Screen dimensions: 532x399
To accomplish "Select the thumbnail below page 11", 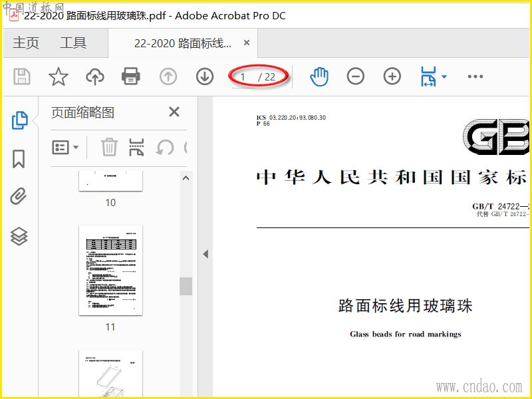I will (x=110, y=373).
